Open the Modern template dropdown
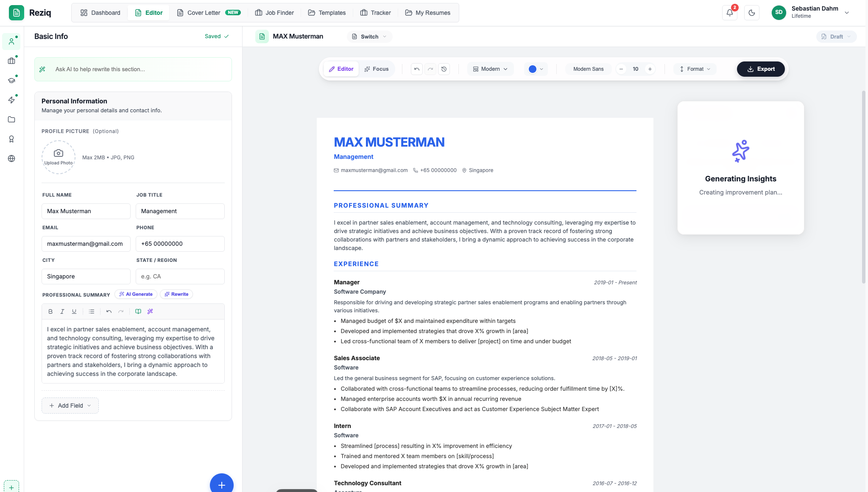This screenshot has height=492, width=868. [x=490, y=69]
